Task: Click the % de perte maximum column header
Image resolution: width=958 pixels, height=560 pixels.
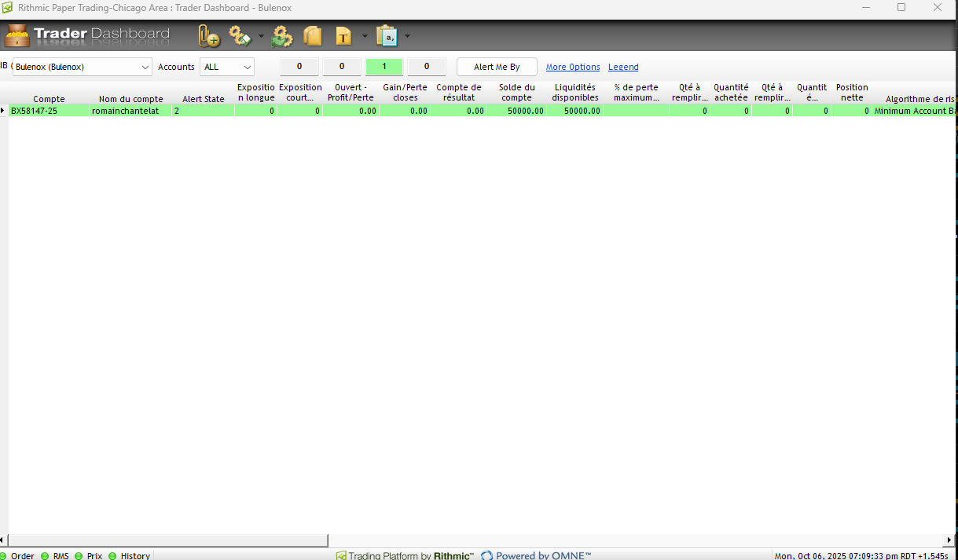Action: tap(637, 93)
